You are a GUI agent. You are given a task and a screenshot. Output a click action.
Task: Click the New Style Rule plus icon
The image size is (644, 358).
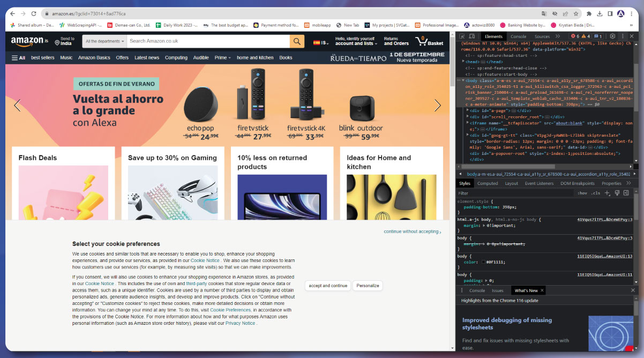click(607, 193)
